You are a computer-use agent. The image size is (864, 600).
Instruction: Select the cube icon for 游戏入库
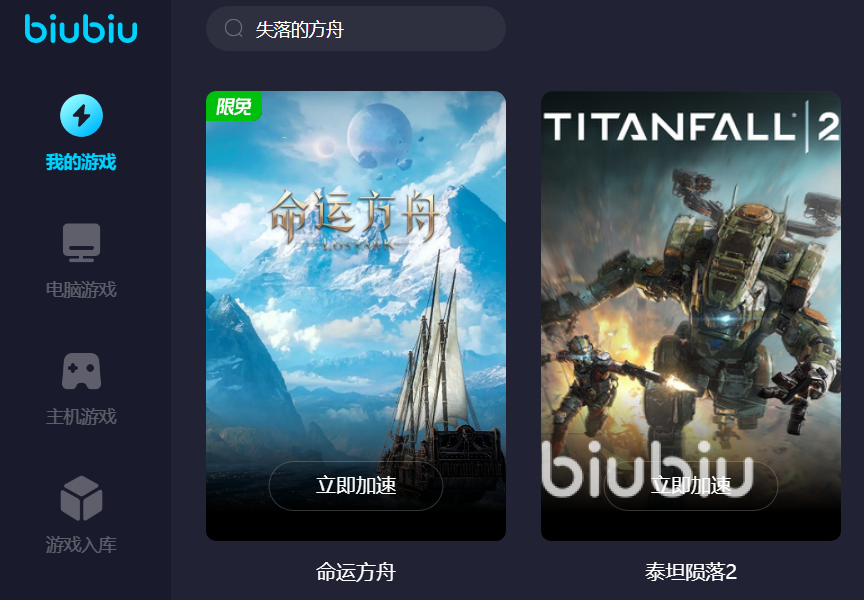[82, 498]
